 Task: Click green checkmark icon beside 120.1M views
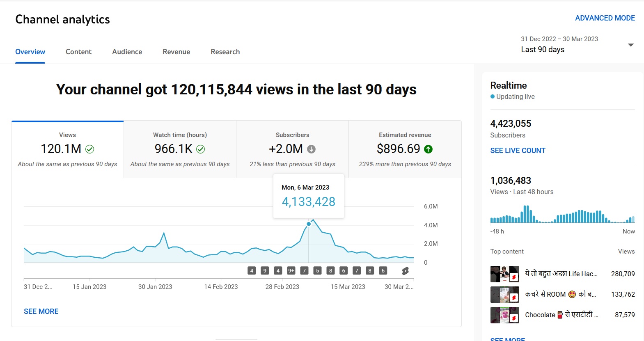coord(89,149)
